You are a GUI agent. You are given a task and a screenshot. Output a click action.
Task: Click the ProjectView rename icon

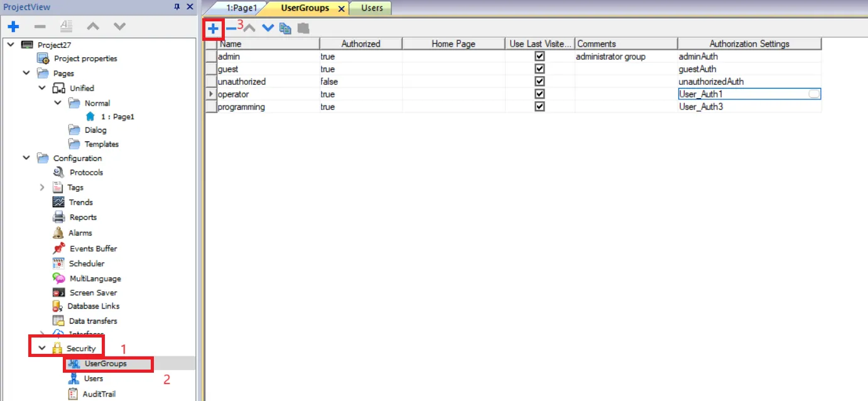point(66,26)
